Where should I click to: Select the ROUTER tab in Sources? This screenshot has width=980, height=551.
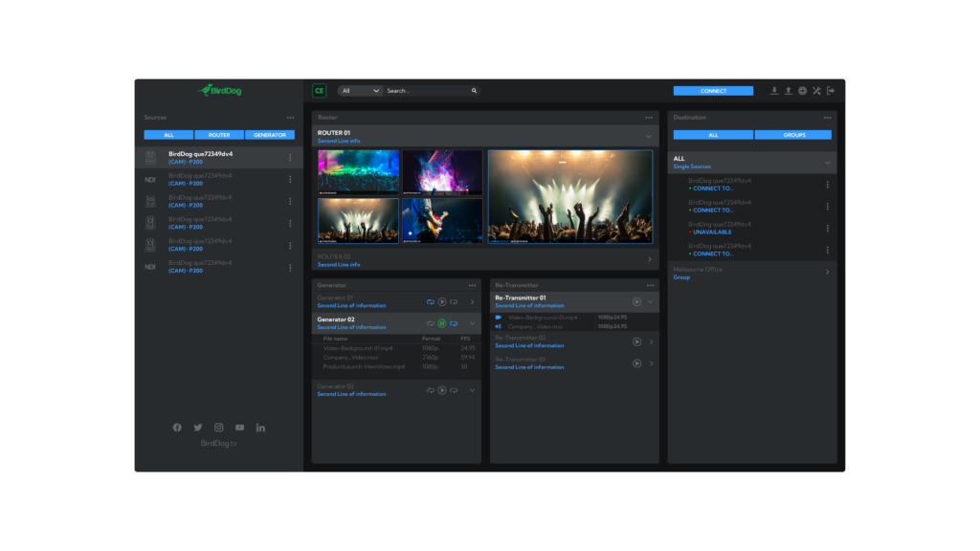pyautogui.click(x=219, y=135)
